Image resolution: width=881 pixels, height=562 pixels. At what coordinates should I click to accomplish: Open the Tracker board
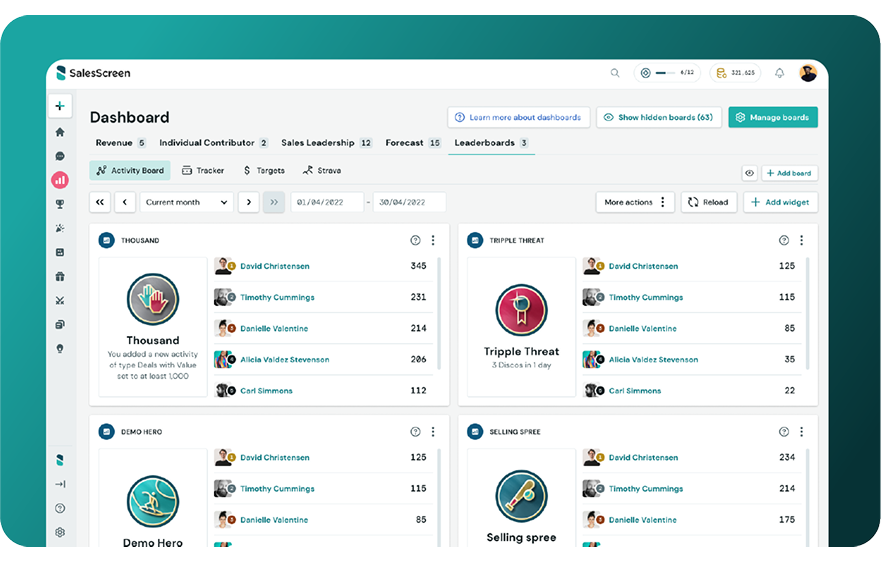203,170
